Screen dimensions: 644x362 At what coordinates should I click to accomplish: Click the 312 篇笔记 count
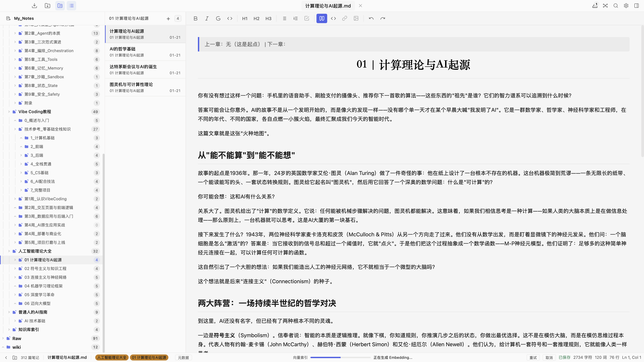30,357
